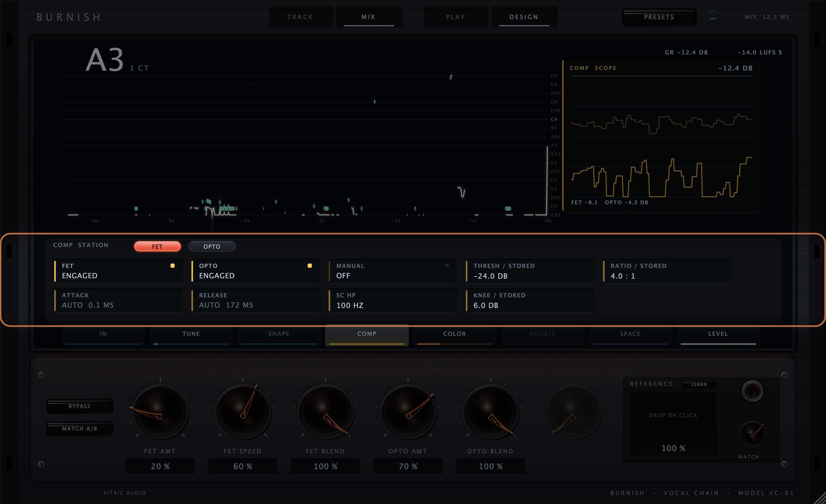
Task: Adjust the Match knob in Reference panel
Action: [752, 434]
